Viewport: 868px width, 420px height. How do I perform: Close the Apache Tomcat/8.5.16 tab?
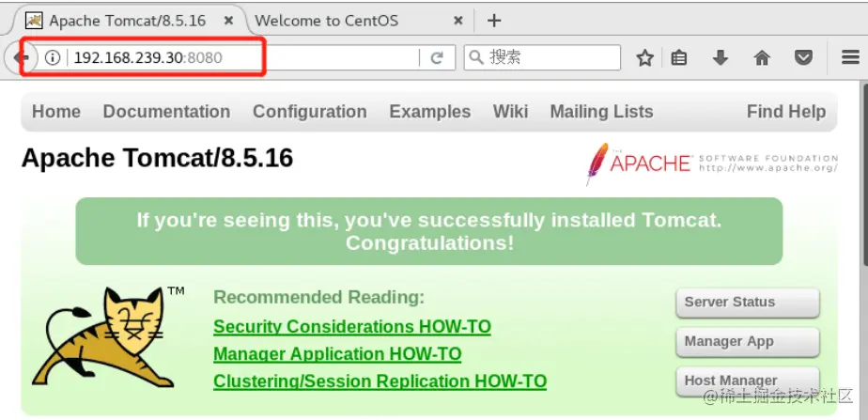click(226, 21)
